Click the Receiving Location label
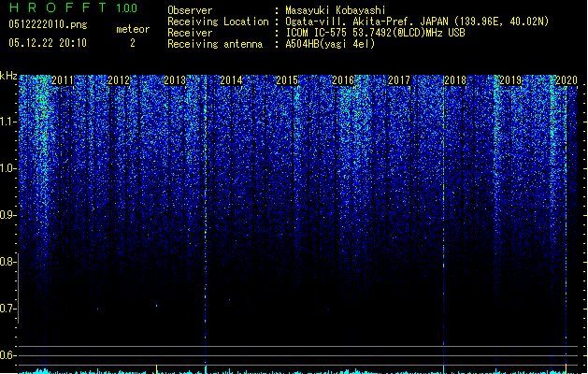The width and height of the screenshot is (588, 374). click(x=218, y=22)
